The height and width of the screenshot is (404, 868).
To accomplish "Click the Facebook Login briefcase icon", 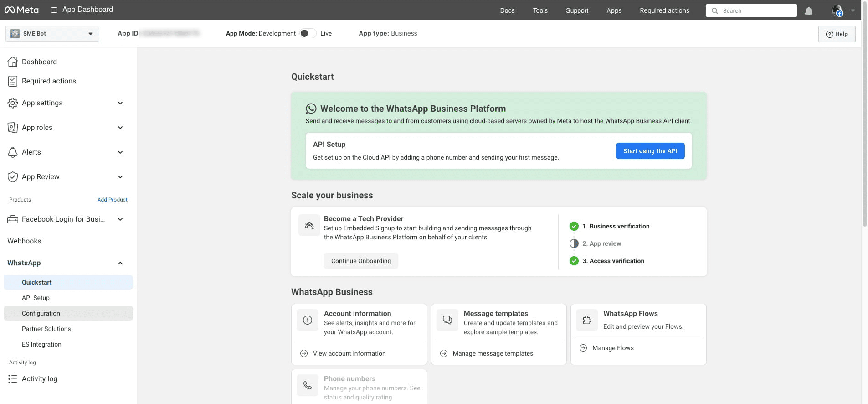I will coord(13,219).
